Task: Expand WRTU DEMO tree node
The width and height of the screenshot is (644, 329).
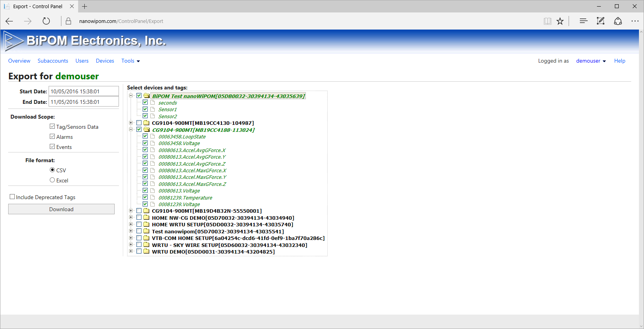Action: coord(131,251)
